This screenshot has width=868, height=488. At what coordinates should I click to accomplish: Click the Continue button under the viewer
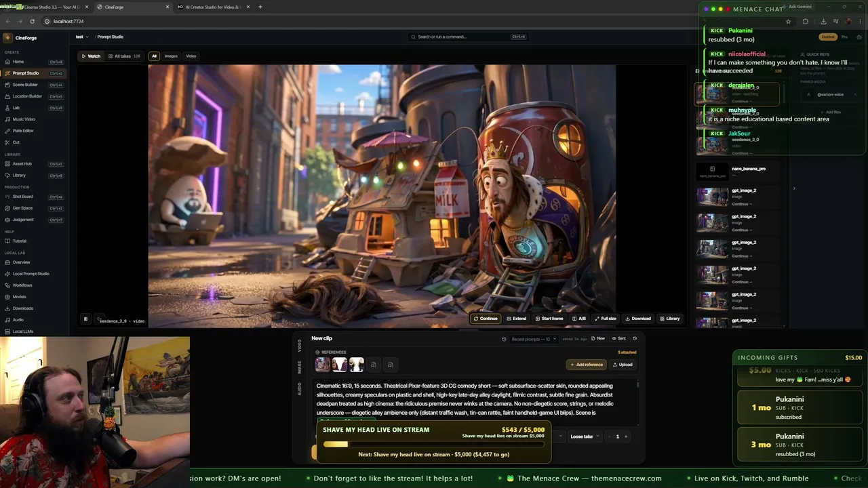tap(486, 319)
